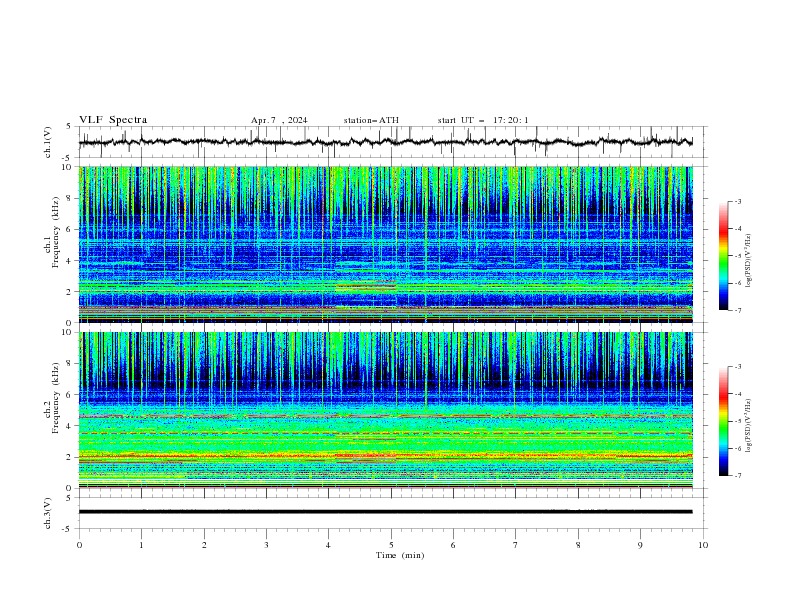The image size is (792, 612).
Task: Click the date 'Apr. 7, 2024'
Action: [x=279, y=120]
